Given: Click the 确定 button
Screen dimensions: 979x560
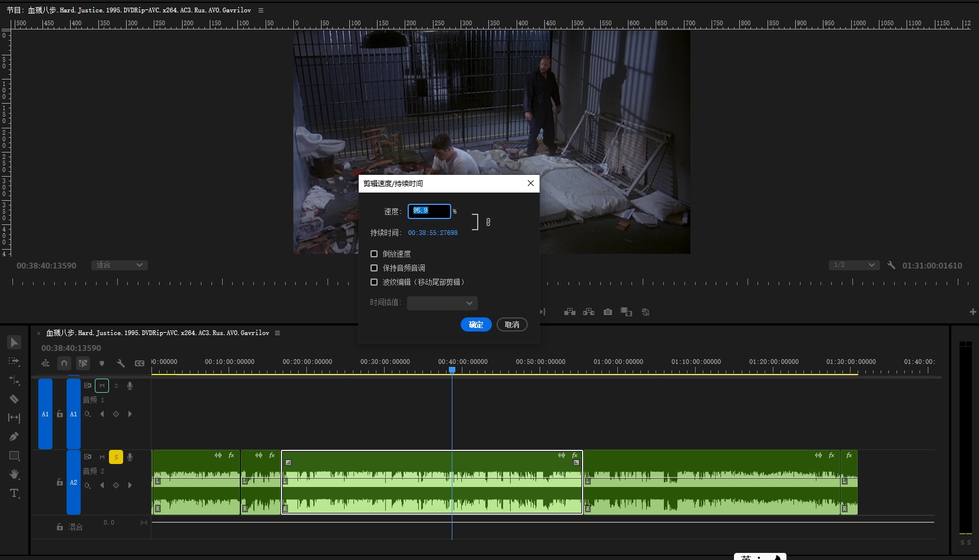Looking at the screenshot, I should coord(476,324).
